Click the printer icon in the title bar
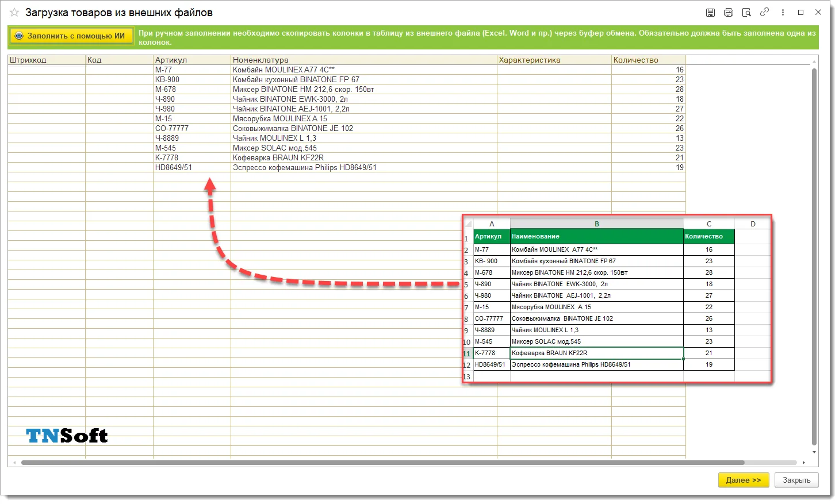This screenshot has height=504, width=839. [x=729, y=12]
